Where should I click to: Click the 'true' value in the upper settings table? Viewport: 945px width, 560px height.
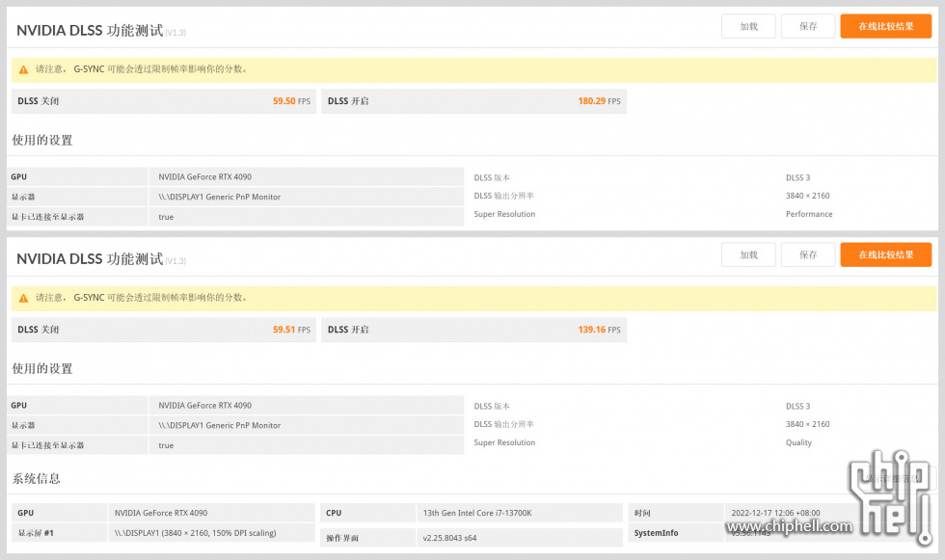click(166, 217)
